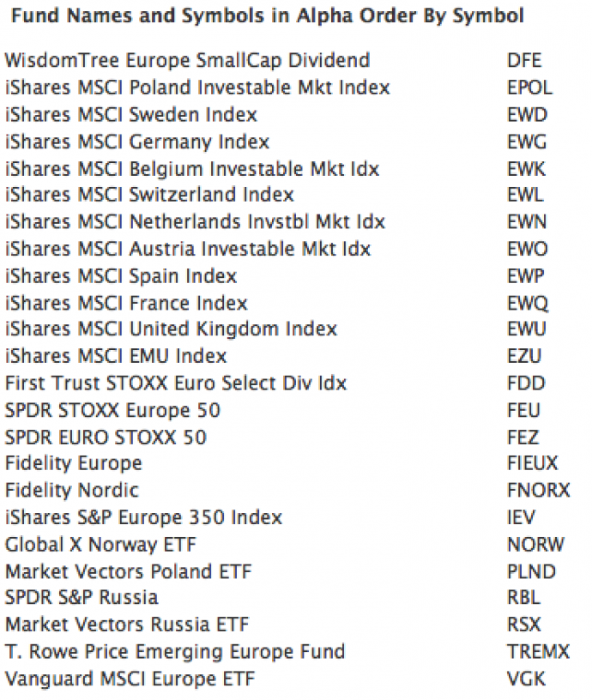
Task: Click the EPOL symbol
Action: [529, 87]
